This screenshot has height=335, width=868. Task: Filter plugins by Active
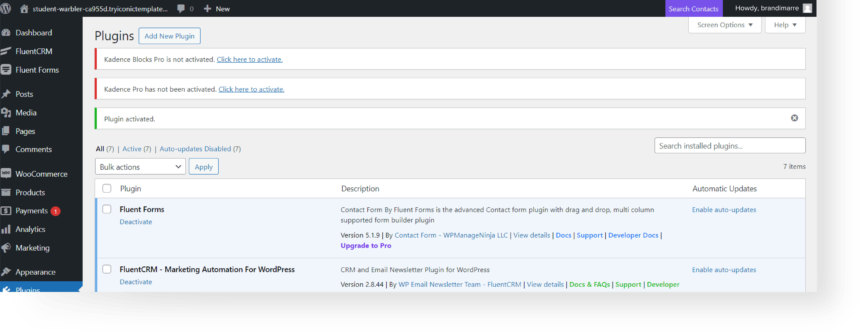click(132, 149)
